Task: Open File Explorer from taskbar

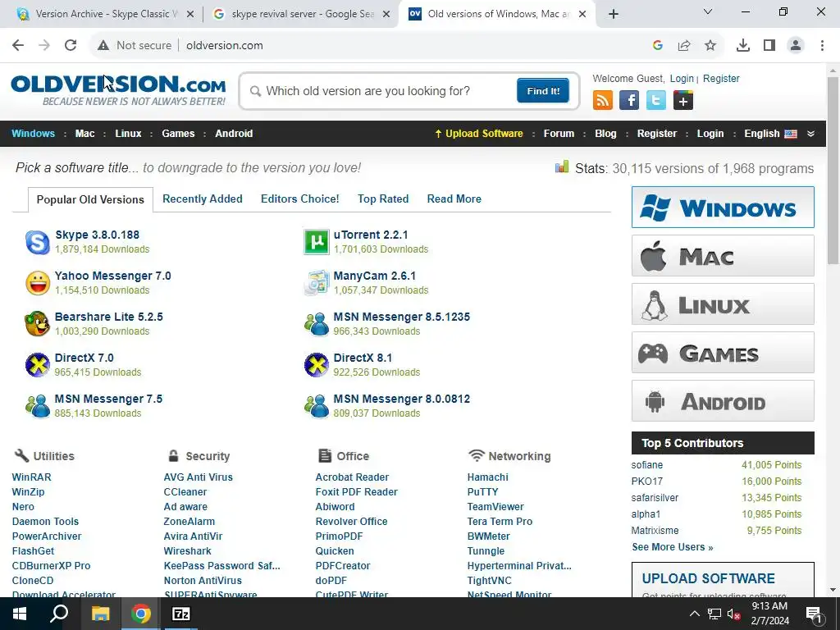Action: [100, 614]
